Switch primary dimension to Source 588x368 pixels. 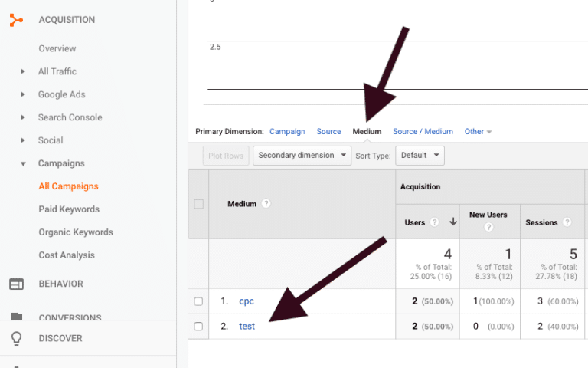click(x=328, y=131)
